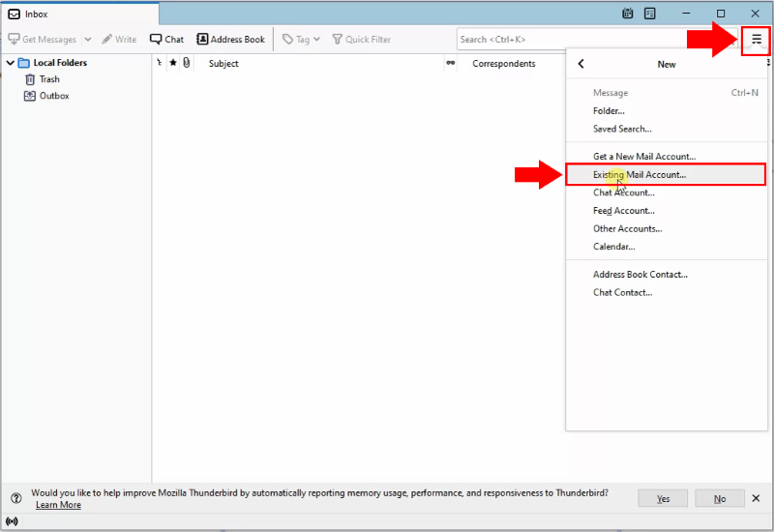Viewport: 774px width, 532px height.
Task: Open the Tasks tab icon
Action: 649,14
